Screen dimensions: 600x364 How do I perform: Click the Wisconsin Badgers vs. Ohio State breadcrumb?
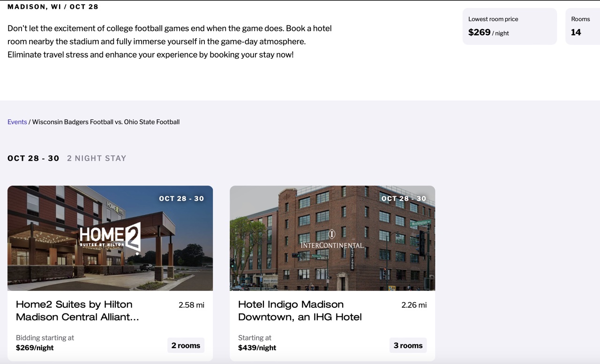click(106, 122)
